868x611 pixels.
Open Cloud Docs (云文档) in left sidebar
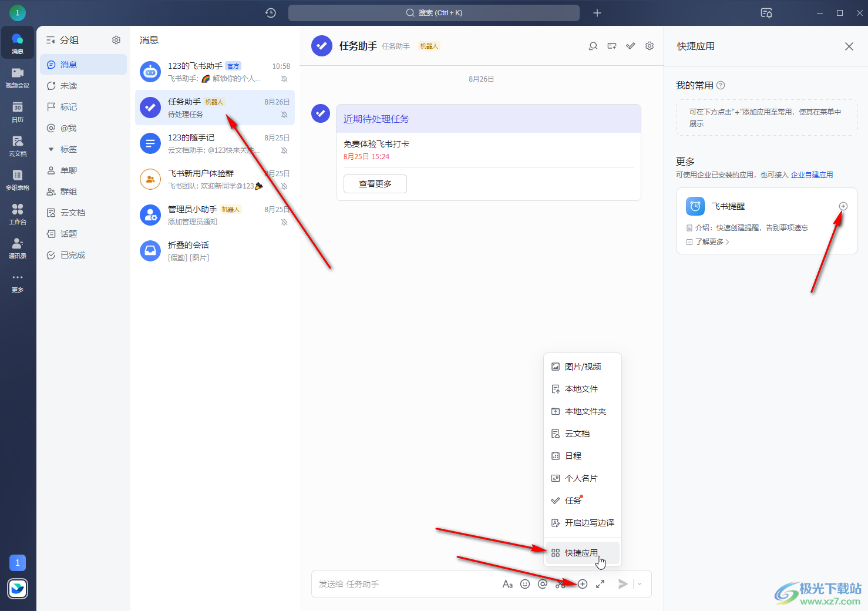click(18, 145)
